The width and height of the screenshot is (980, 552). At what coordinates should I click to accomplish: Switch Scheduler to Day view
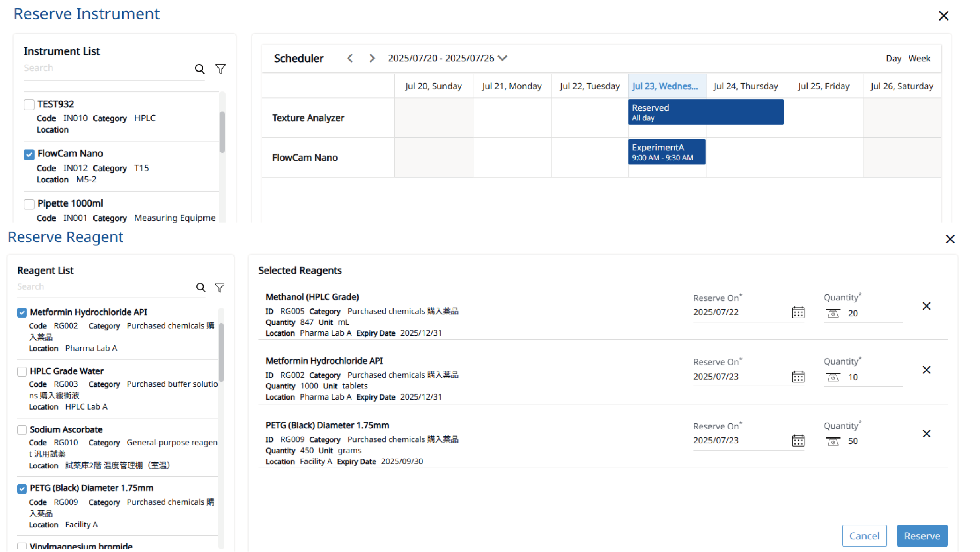click(x=893, y=59)
